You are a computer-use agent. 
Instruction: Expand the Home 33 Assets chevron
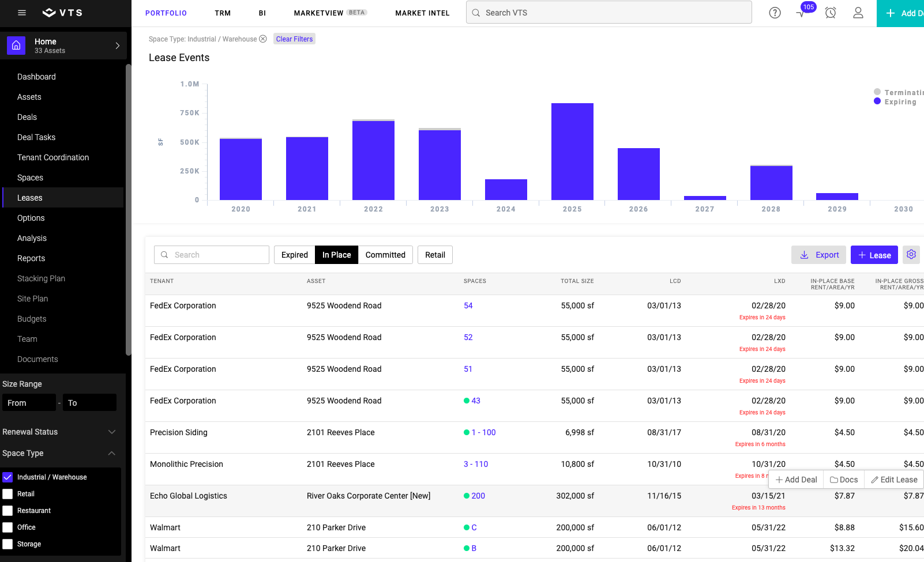coord(118,46)
